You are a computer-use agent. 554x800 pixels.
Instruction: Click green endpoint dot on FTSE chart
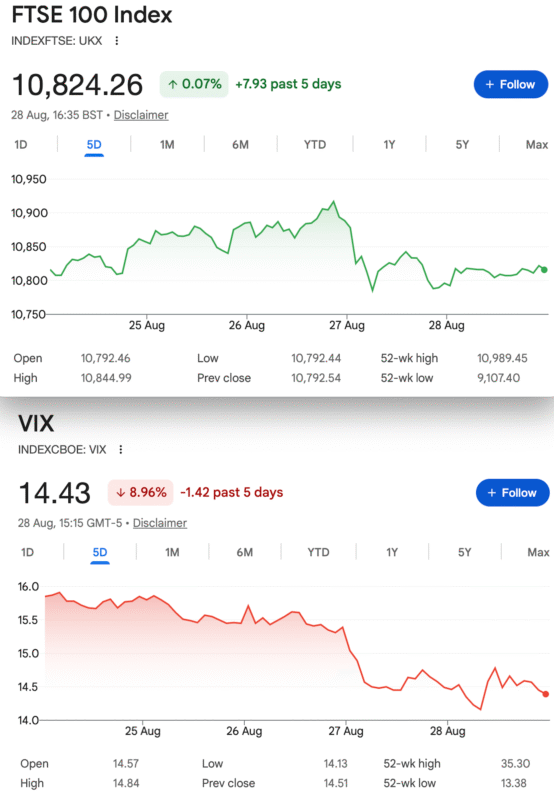(544, 269)
